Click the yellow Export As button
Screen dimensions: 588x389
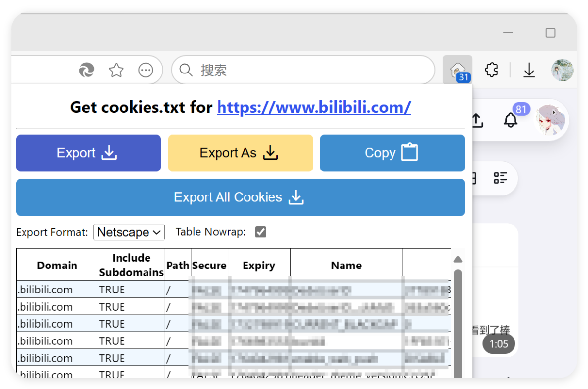[240, 153]
